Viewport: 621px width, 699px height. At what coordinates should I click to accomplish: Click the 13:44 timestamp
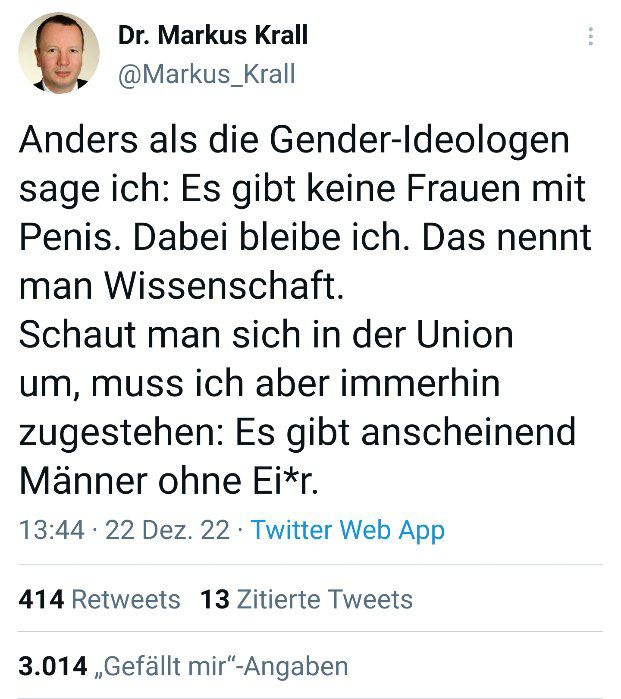[x=51, y=529]
